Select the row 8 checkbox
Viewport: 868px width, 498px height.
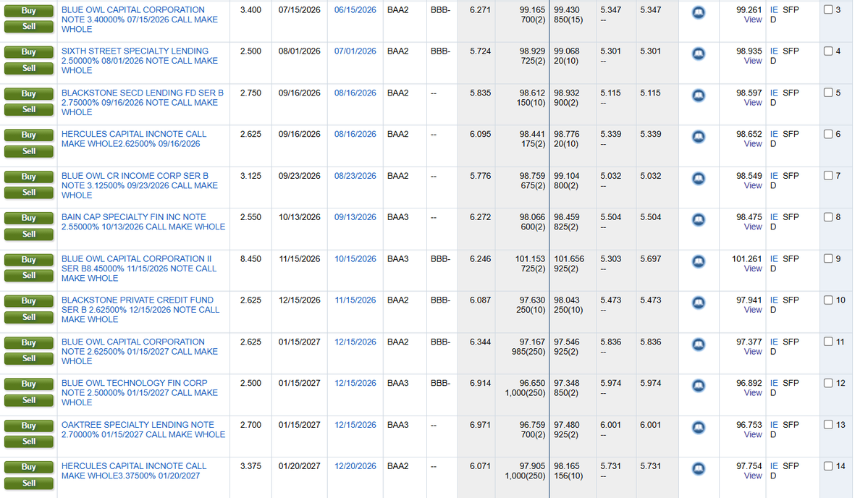[828, 217]
